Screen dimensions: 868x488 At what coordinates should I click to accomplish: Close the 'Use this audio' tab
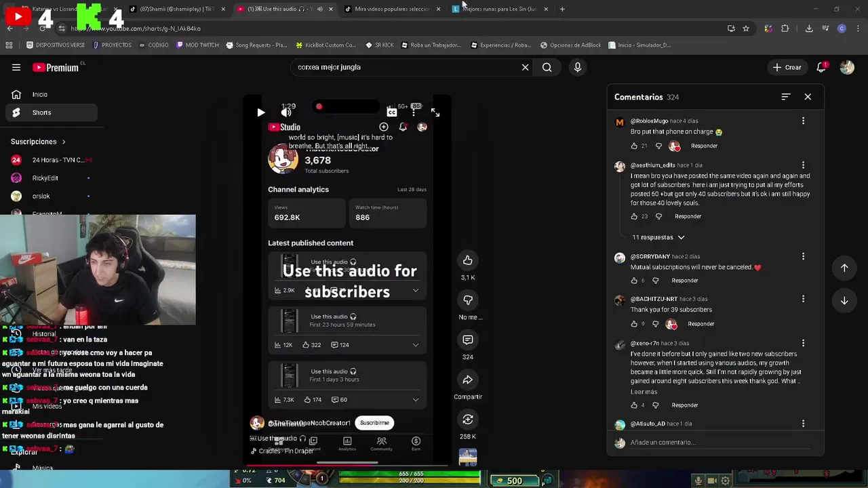tap(330, 9)
